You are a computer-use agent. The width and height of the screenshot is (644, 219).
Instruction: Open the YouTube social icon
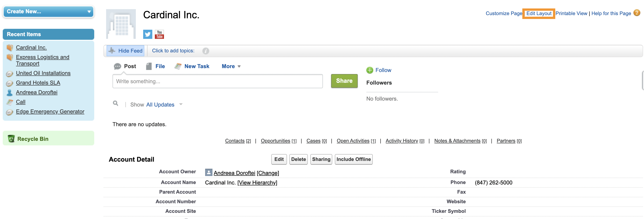[159, 34]
